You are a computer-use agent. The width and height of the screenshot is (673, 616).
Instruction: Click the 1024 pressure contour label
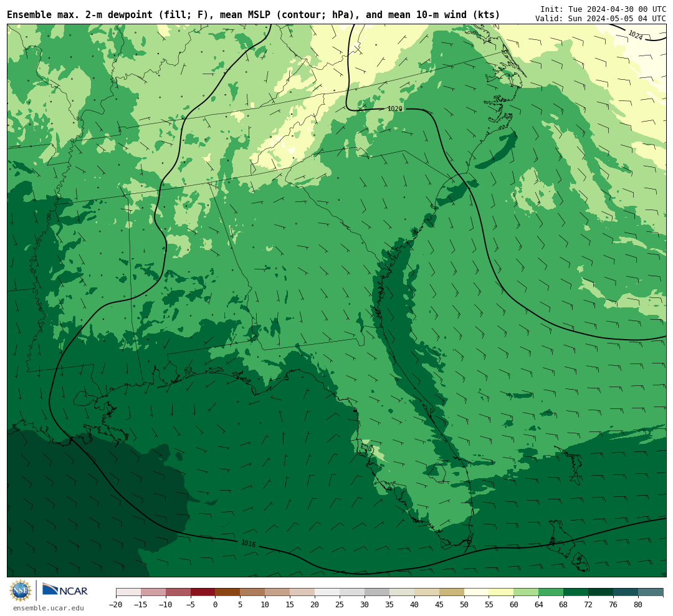pos(635,35)
